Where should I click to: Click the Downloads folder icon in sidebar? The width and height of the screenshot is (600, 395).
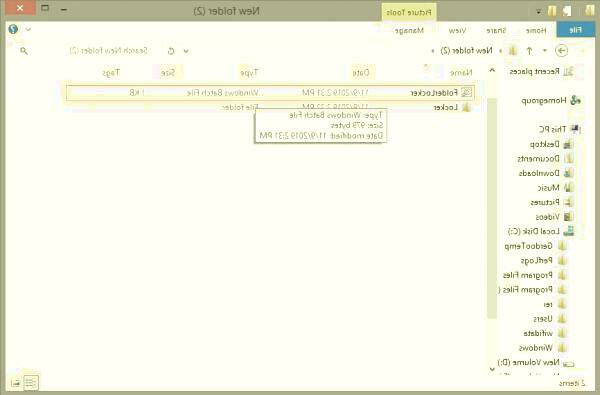coord(569,173)
